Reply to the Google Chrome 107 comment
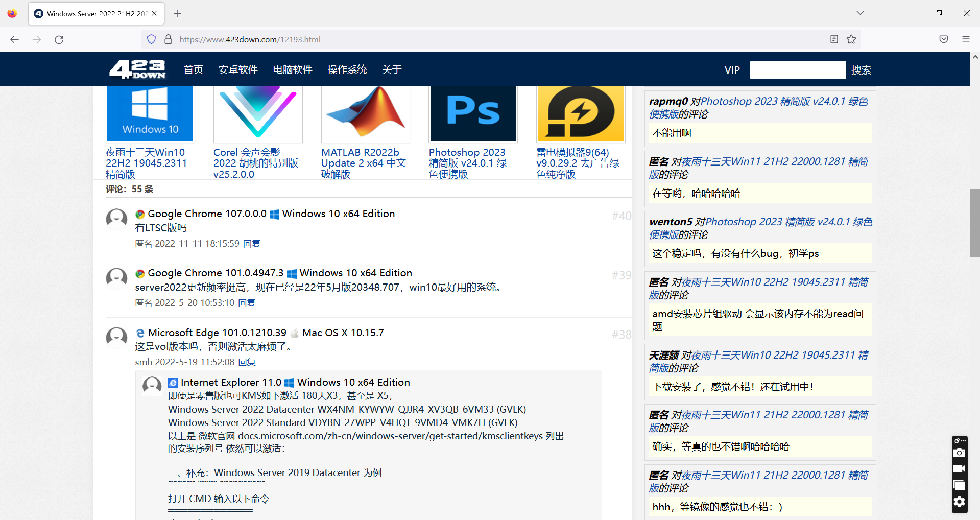Image resolution: width=980 pixels, height=520 pixels. click(252, 244)
